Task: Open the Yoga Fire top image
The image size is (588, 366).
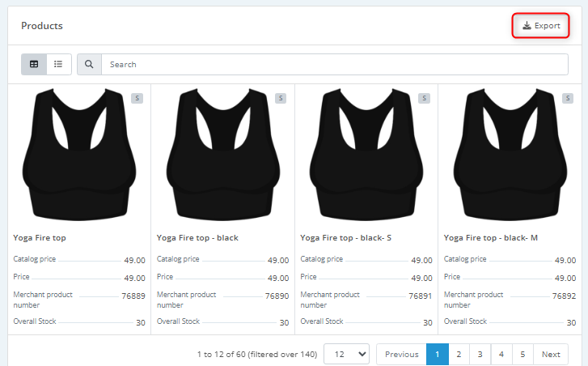Action: tap(79, 155)
